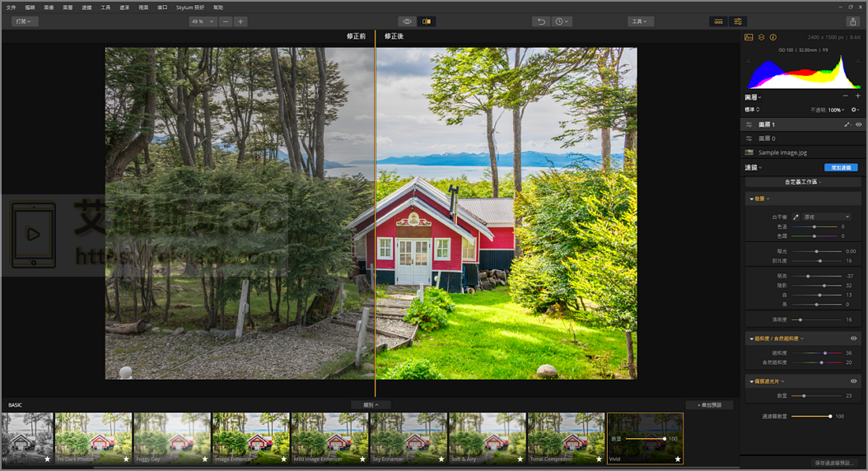Select the Sample image.jpg layer row
This screenshot has width=868, height=471.
(x=803, y=152)
